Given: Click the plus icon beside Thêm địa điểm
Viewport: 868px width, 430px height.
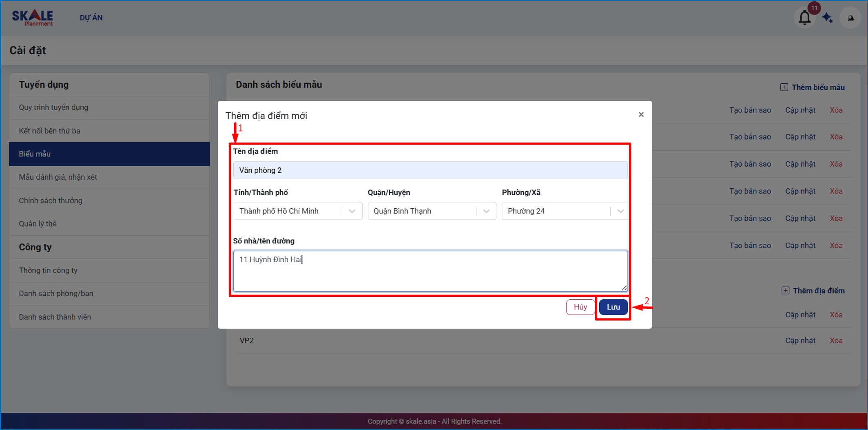Looking at the screenshot, I should (785, 291).
